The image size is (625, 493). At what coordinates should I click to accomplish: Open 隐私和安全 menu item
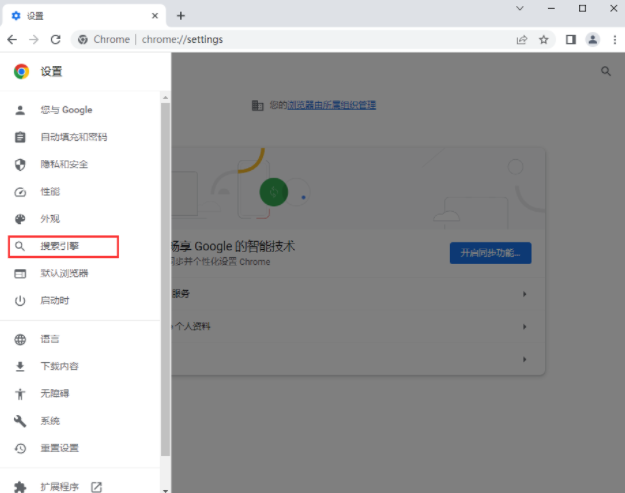click(80, 164)
